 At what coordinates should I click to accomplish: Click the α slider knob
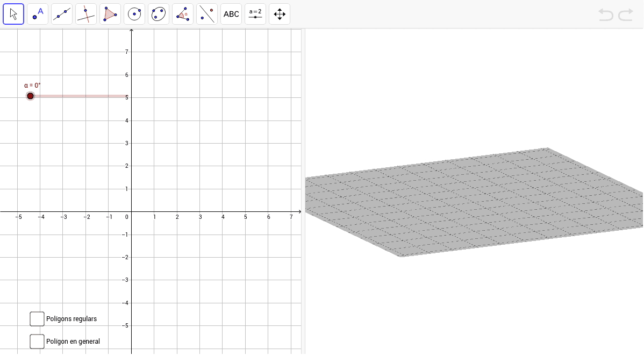[x=31, y=96]
